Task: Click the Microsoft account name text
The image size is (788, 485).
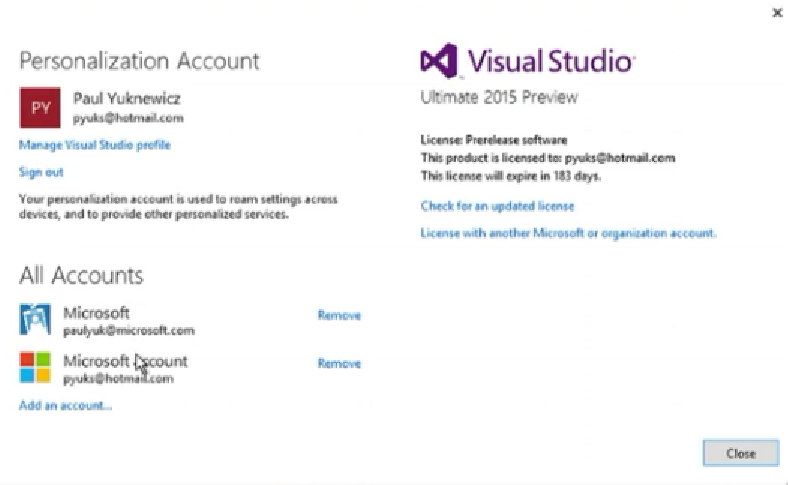Action: pos(96,313)
